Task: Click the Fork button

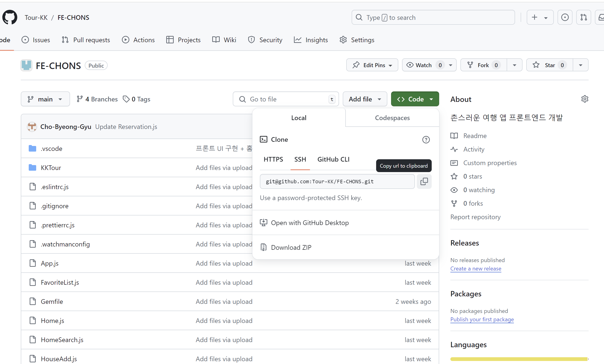Action: pos(483,65)
